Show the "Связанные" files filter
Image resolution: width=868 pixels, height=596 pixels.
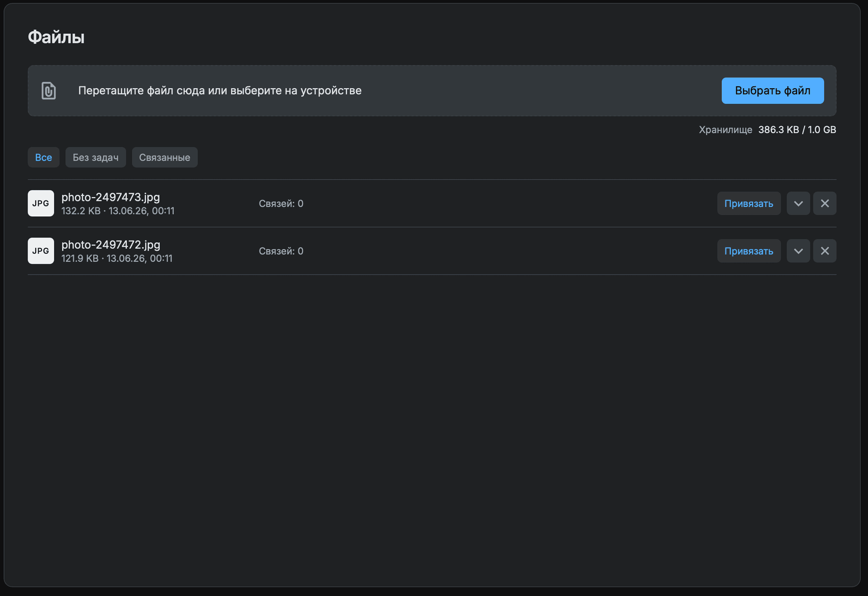[164, 157]
